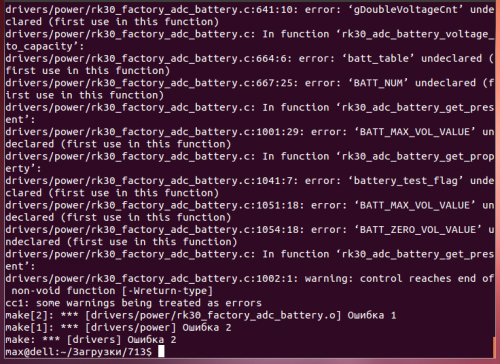The width and height of the screenshot is (500, 364).
Task: Click the 'rk30_adc_battery_voltage_' function name
Action: point(418,34)
